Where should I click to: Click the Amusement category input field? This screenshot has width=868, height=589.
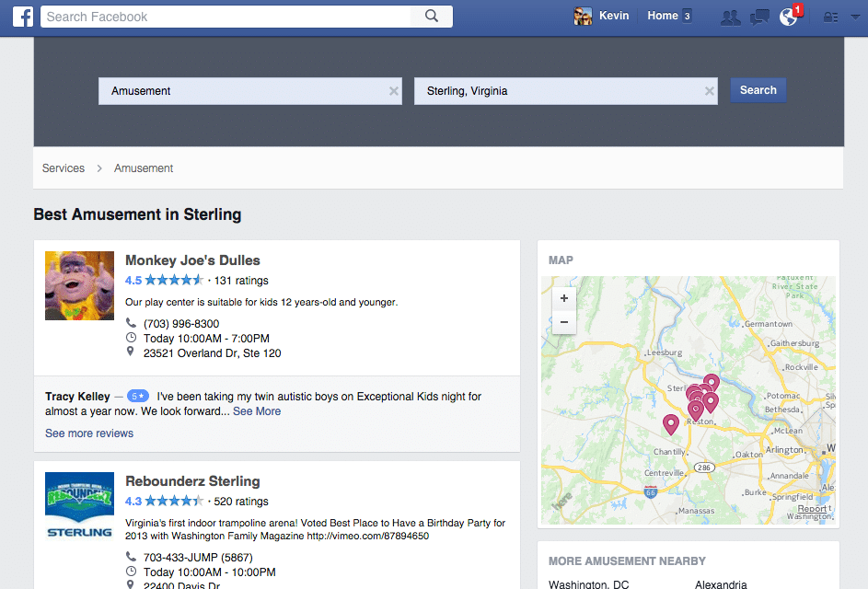pyautogui.click(x=250, y=91)
